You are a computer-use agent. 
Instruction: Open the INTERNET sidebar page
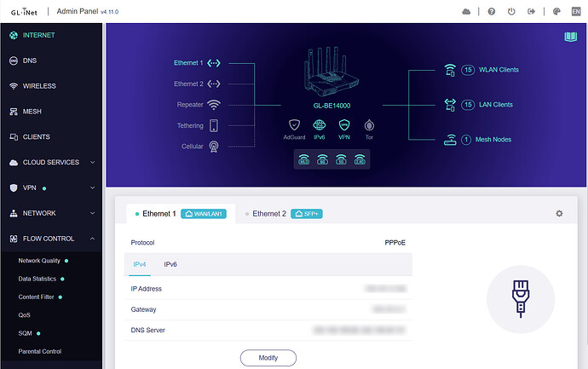[x=51, y=35]
